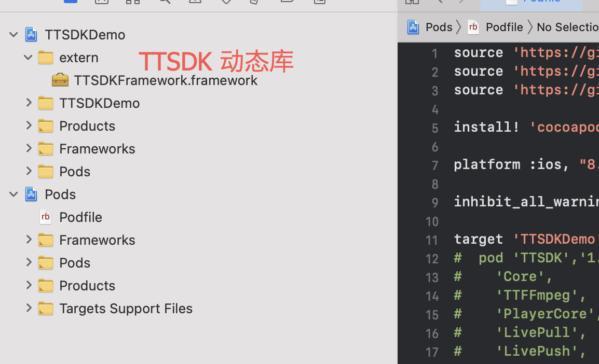Collapse the extern folder chevron

28,58
